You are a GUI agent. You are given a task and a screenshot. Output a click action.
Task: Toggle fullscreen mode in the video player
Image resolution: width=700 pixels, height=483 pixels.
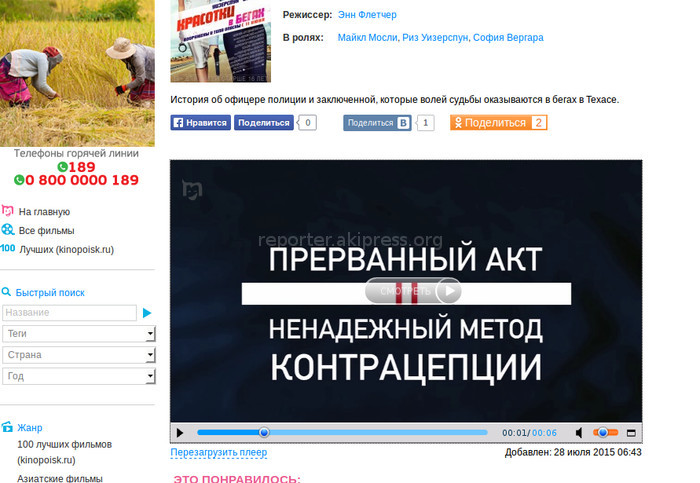click(631, 433)
